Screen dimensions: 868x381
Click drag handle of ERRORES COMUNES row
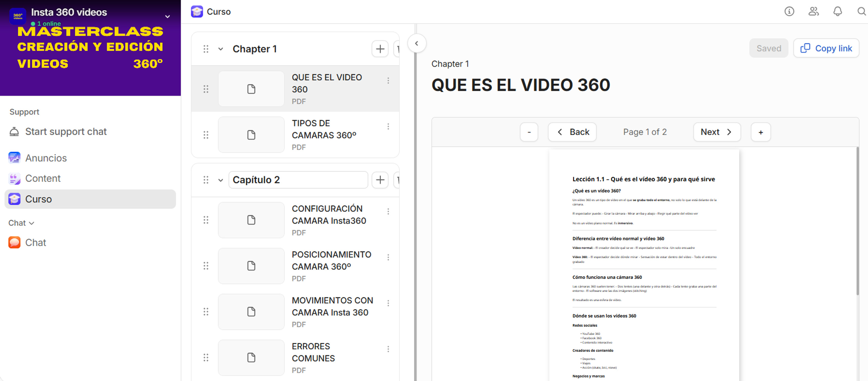tap(206, 358)
